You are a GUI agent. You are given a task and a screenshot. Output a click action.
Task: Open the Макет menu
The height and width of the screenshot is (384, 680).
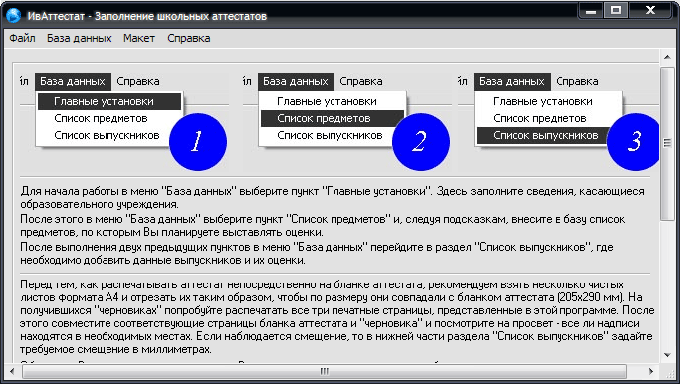(x=139, y=38)
